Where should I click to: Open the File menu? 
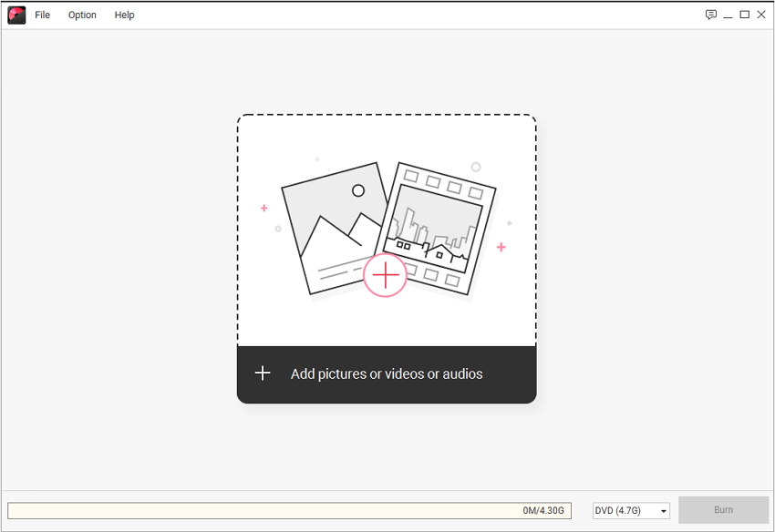coord(43,15)
